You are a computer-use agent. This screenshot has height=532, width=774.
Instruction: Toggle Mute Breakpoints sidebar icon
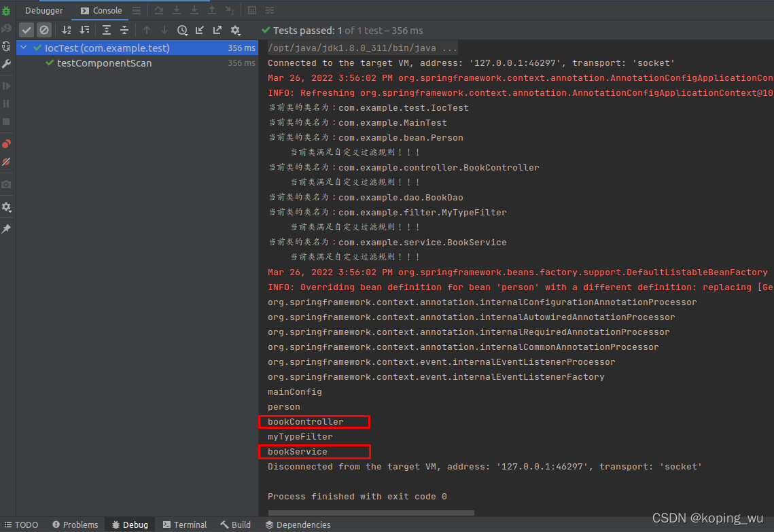[x=6, y=162]
